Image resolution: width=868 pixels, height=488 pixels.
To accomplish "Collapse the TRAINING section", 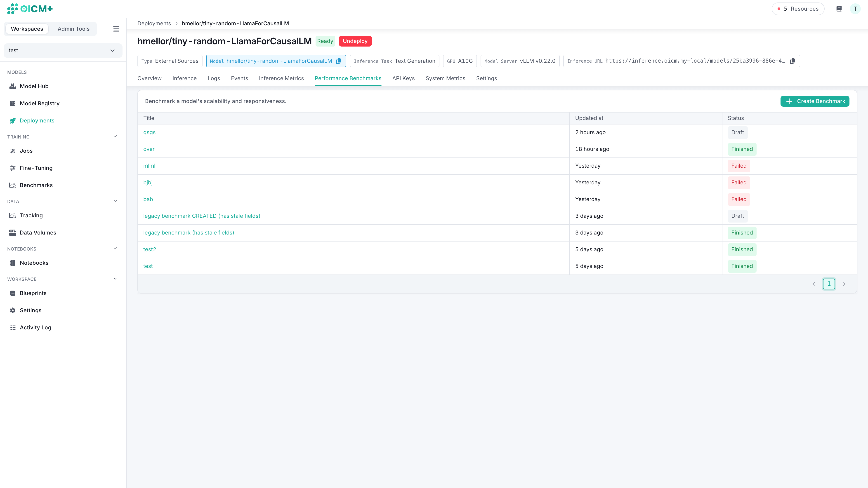I will point(115,136).
